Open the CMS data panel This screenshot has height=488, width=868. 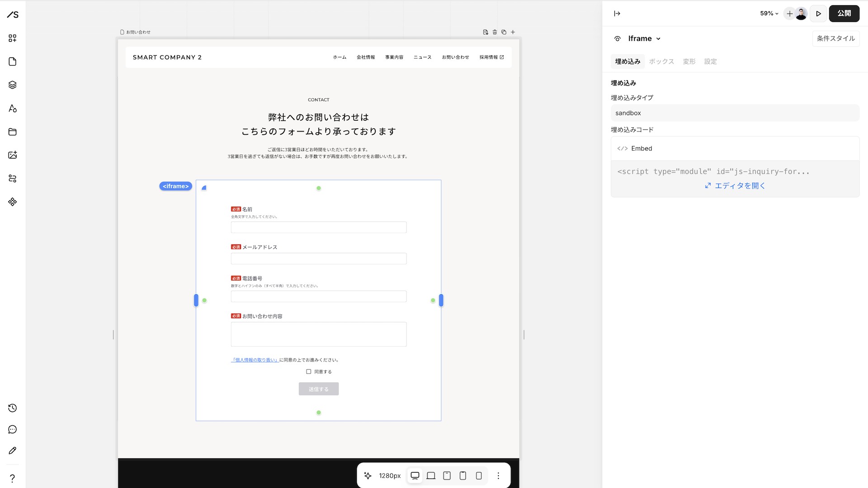click(13, 178)
